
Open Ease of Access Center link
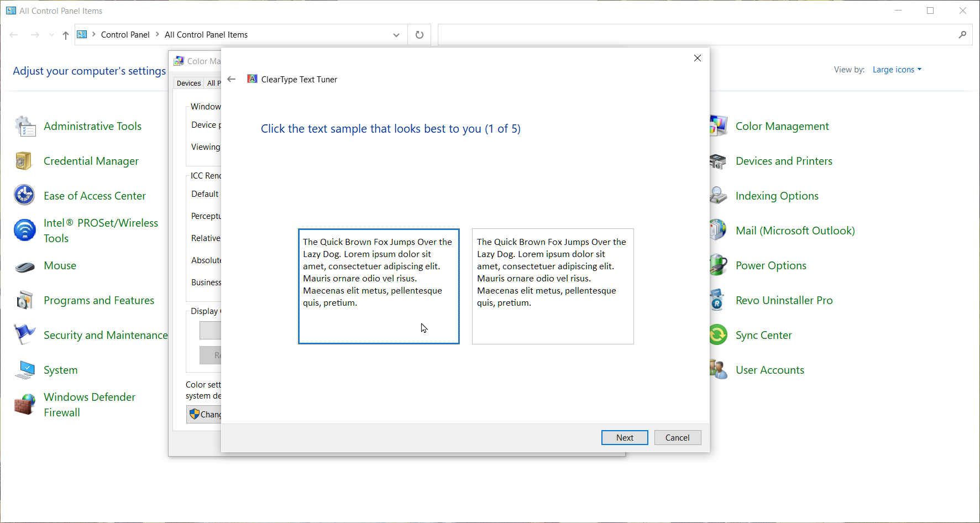click(x=95, y=196)
